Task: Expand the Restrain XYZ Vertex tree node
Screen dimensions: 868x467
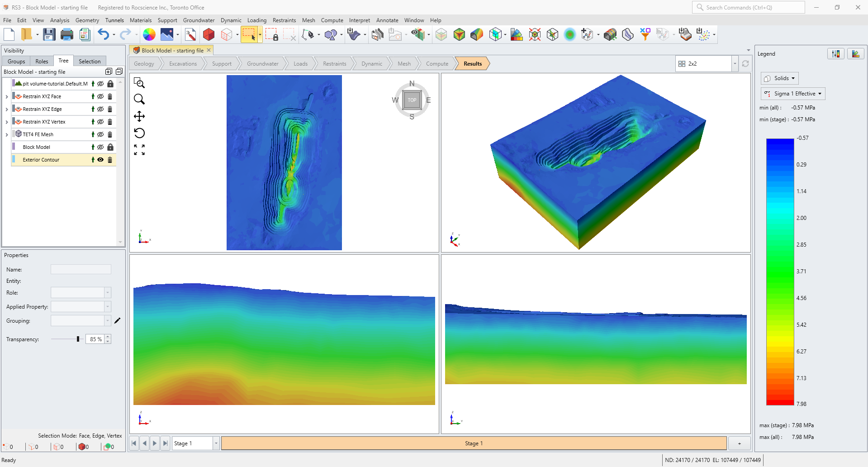Action: tap(7, 122)
